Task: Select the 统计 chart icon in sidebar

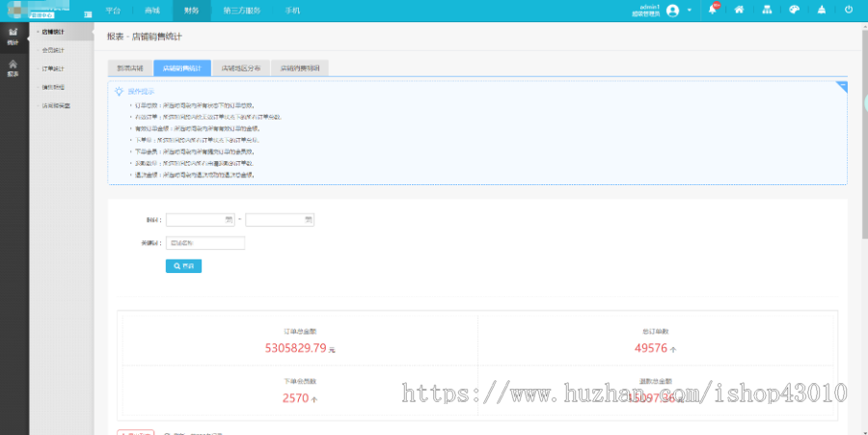Action: click(13, 32)
